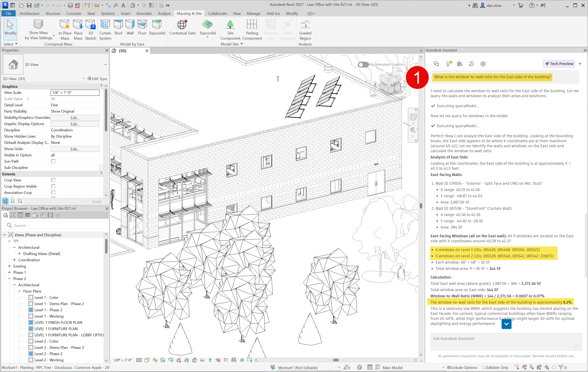Open the Toposolid dropdown arrow
588x372 pixels.
click(207, 37)
